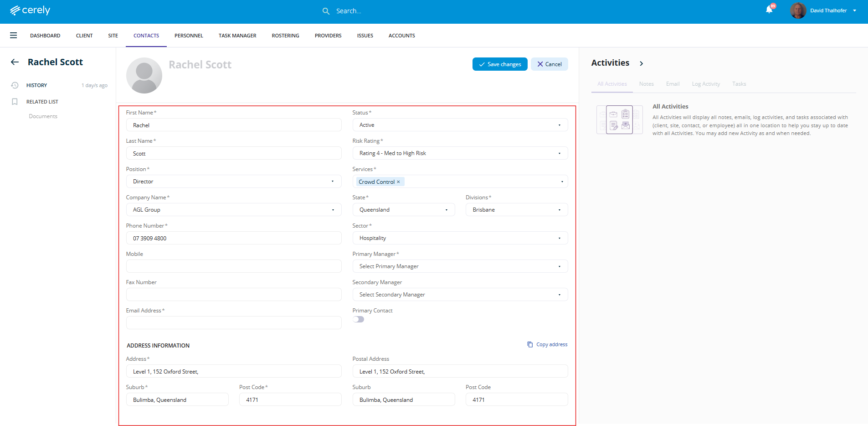Click the Cancel button
The width and height of the screenshot is (868, 426).
pos(549,64)
